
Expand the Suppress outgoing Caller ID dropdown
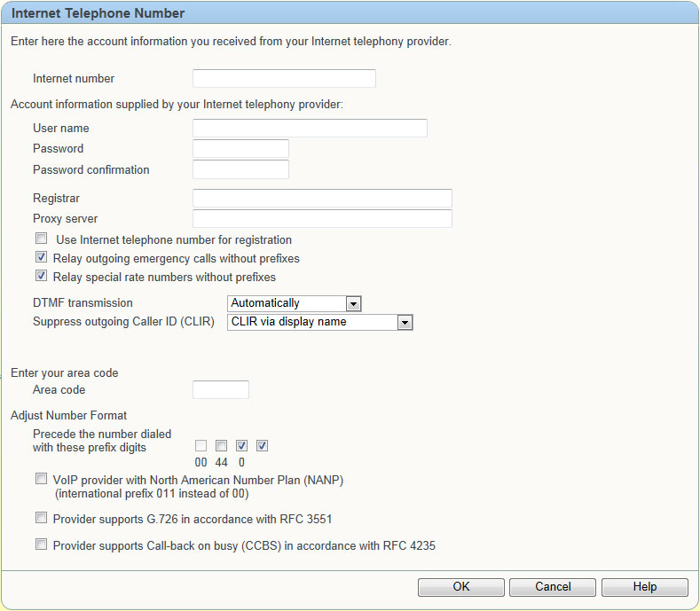click(320, 322)
